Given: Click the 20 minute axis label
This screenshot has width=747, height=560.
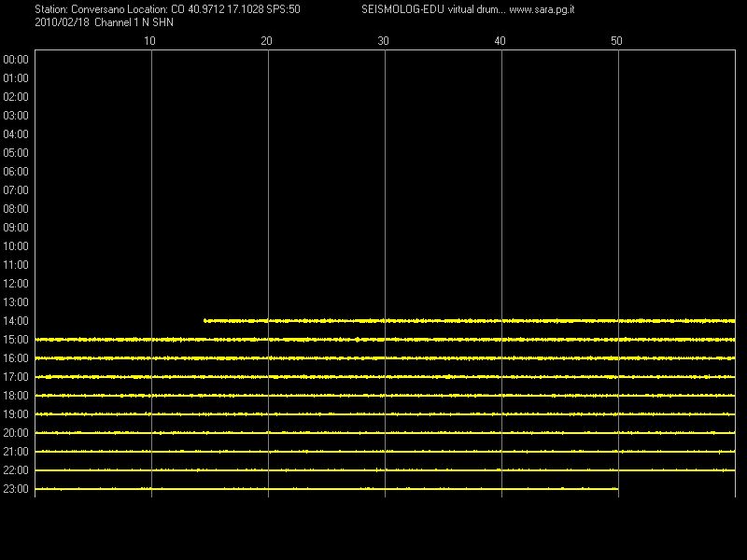Looking at the screenshot, I should coord(266,41).
